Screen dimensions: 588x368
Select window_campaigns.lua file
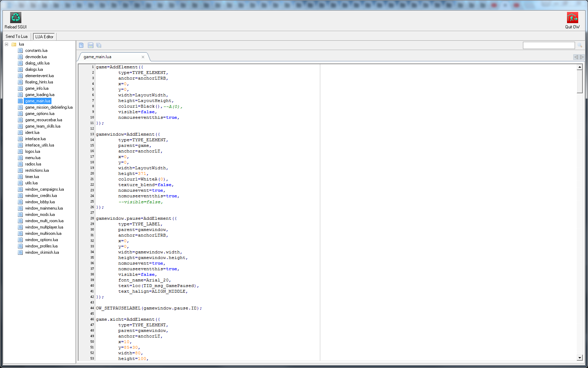[44, 189]
